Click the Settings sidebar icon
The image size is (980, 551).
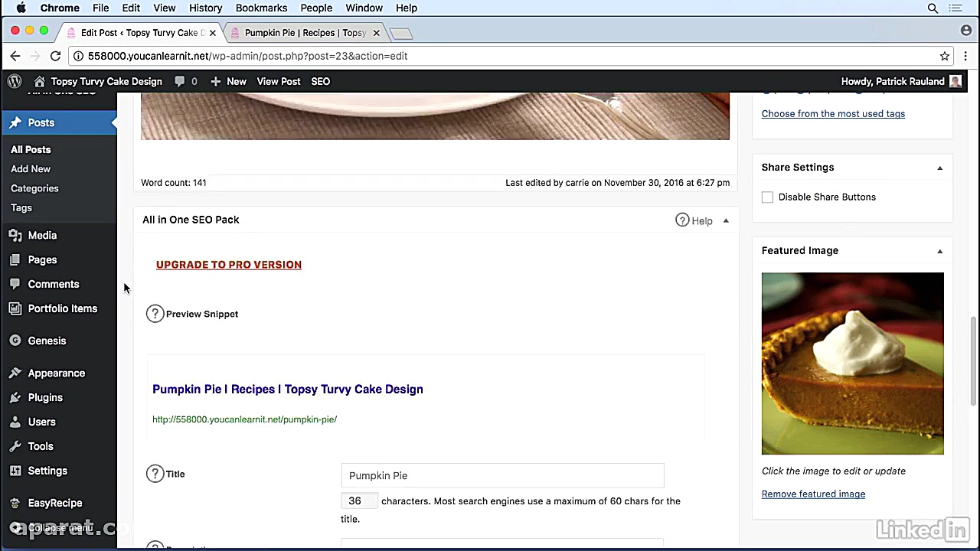[x=15, y=471]
